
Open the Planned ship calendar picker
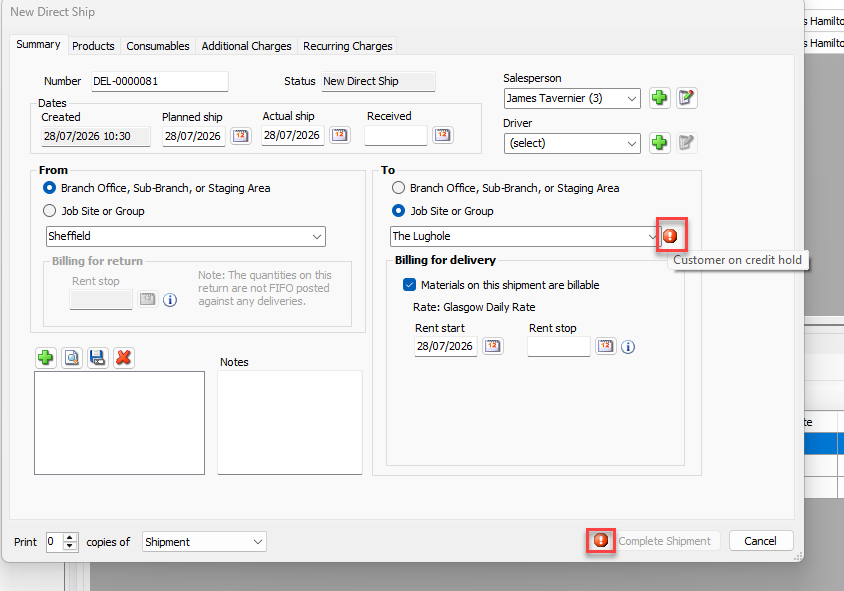(x=241, y=136)
